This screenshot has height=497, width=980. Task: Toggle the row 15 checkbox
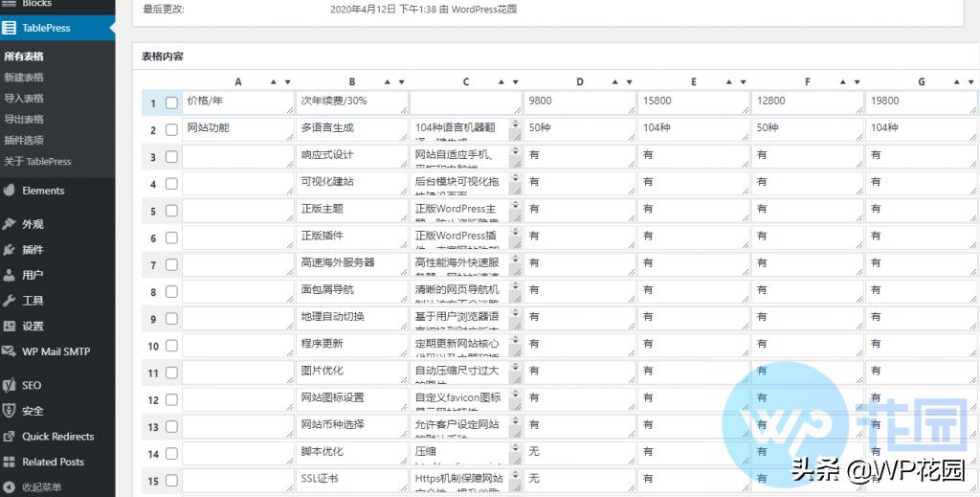(171, 481)
